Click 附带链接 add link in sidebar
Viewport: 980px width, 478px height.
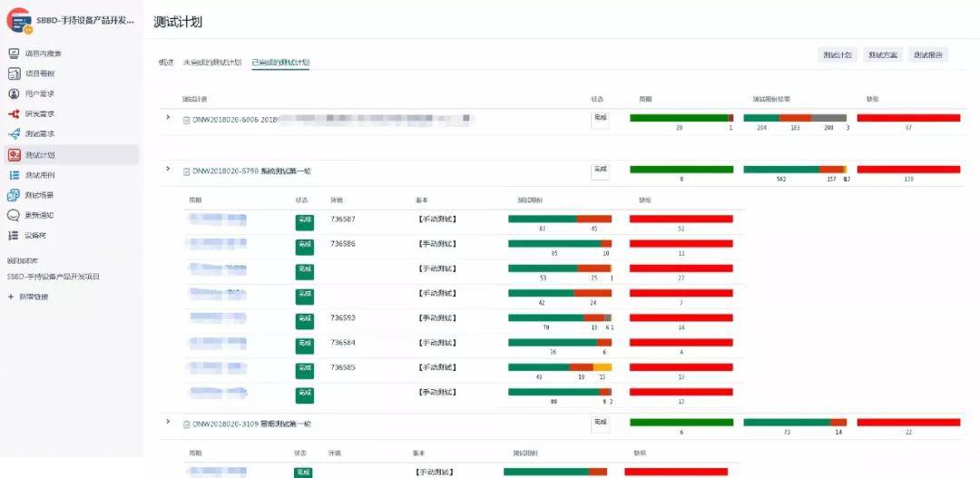tap(33, 297)
